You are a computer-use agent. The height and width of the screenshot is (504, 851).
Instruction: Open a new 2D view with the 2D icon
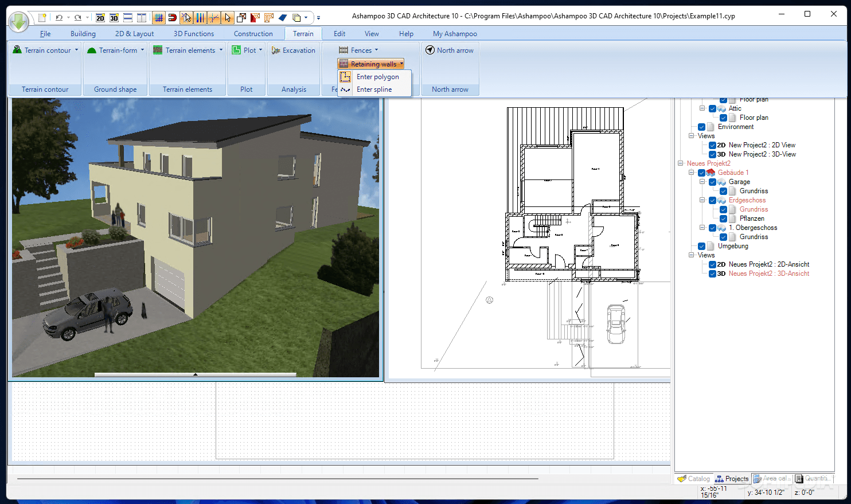pyautogui.click(x=100, y=18)
